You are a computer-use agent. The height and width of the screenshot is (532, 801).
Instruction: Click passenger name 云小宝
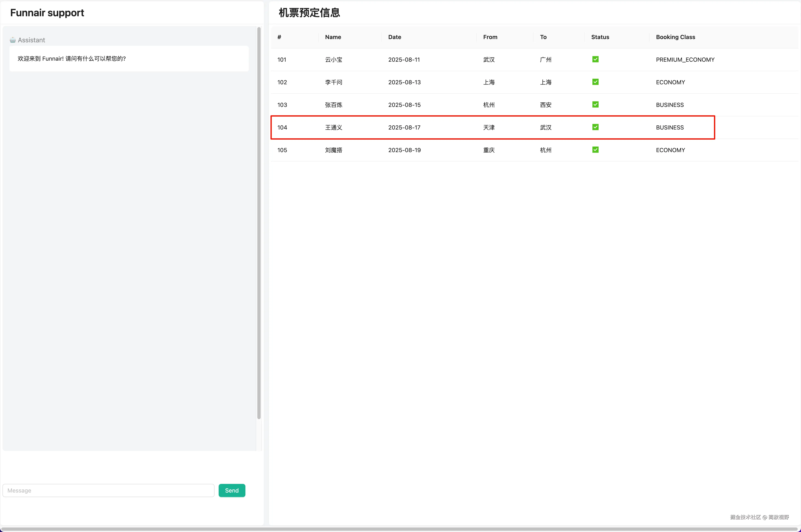333,60
